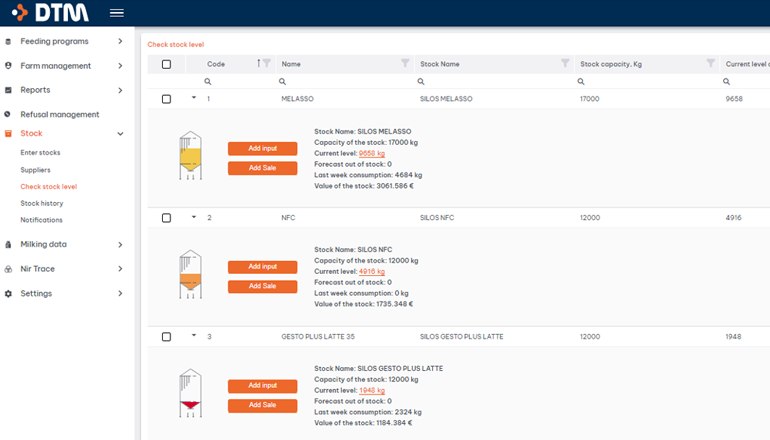
Task: Open Stock history in sidebar
Action: coord(42,203)
